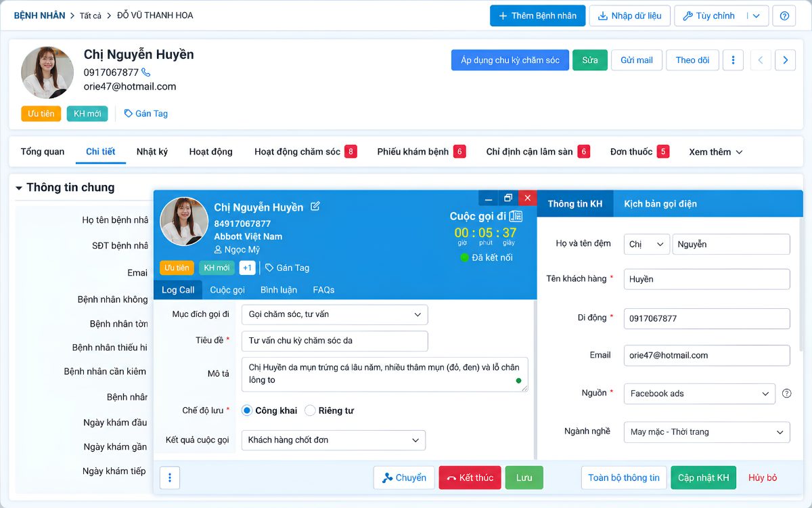Select the Công khai radio option

(x=247, y=410)
